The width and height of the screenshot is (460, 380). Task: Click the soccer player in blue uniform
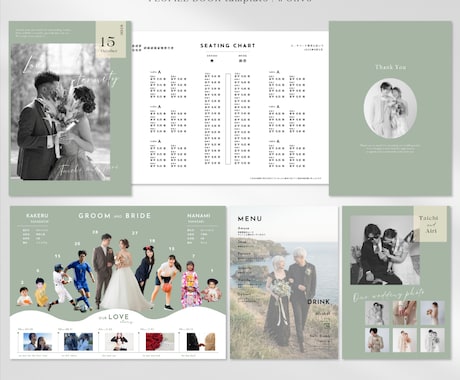click(79, 280)
